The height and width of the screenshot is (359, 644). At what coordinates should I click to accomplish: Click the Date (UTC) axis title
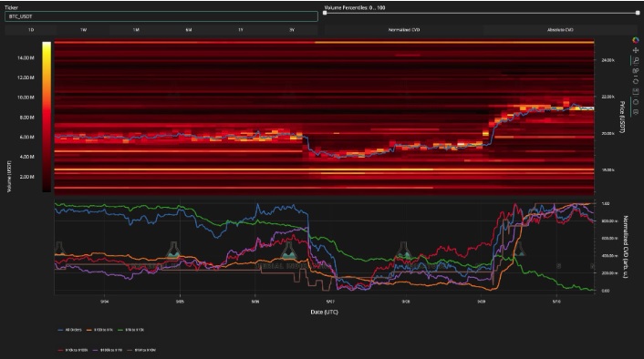point(324,312)
